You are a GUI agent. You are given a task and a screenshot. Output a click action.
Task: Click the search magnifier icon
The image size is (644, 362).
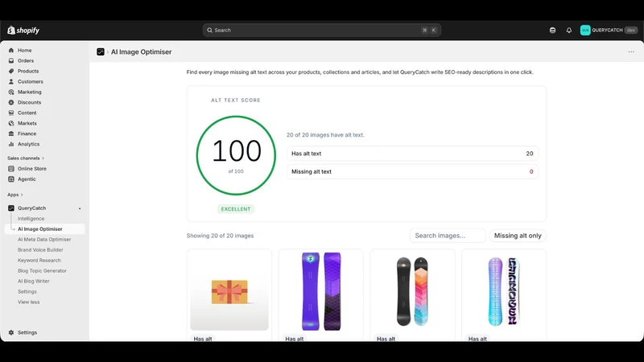point(209,30)
